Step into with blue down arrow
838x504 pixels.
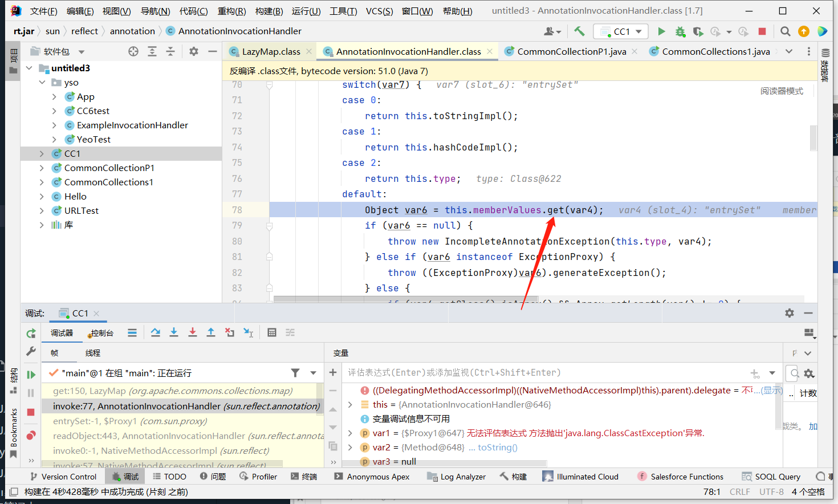(174, 332)
